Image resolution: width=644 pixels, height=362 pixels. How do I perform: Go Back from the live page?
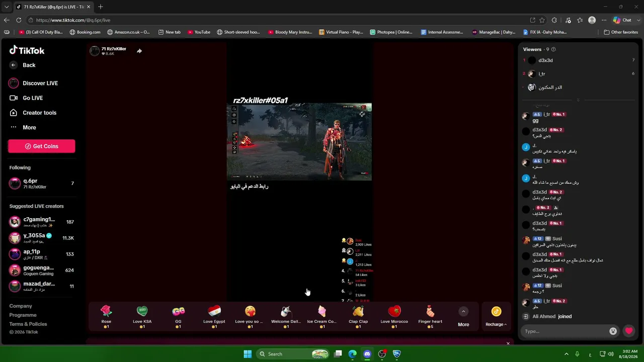coord(23,65)
